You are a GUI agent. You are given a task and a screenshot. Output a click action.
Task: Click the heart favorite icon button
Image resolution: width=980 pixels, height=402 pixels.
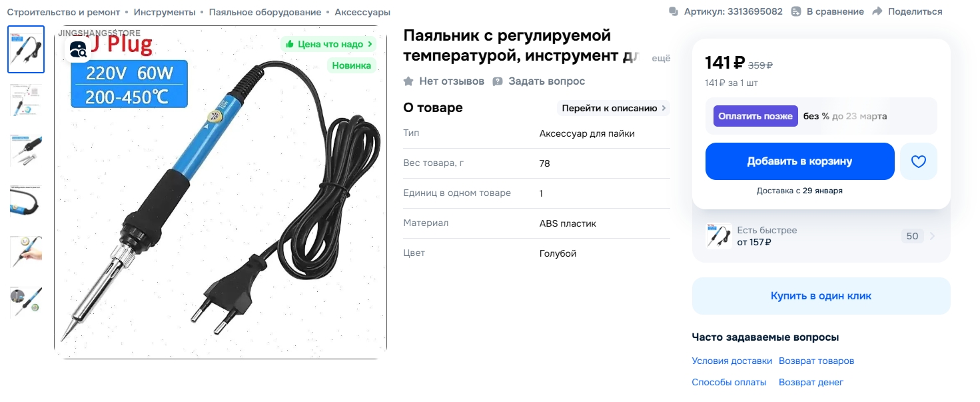click(x=918, y=161)
